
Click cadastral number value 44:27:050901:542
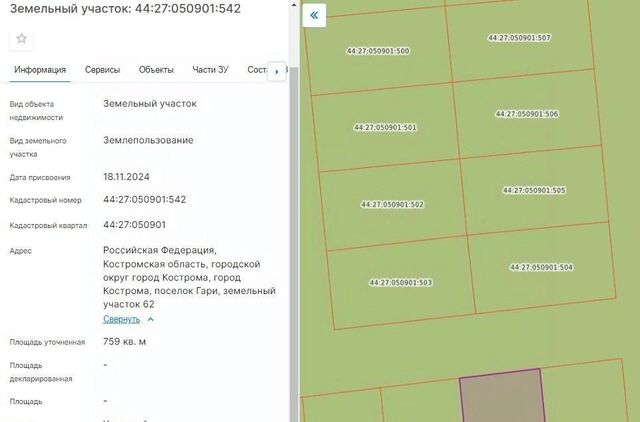[144, 200]
